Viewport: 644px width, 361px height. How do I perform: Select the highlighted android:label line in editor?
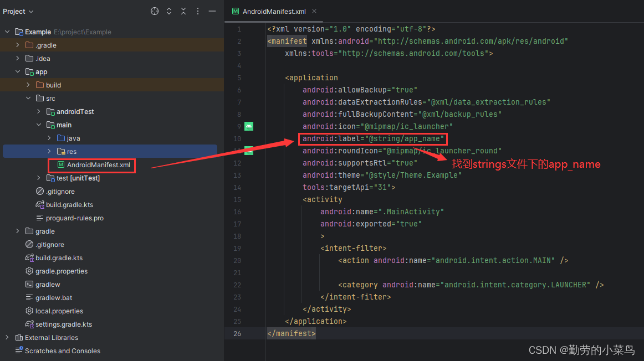click(372, 138)
